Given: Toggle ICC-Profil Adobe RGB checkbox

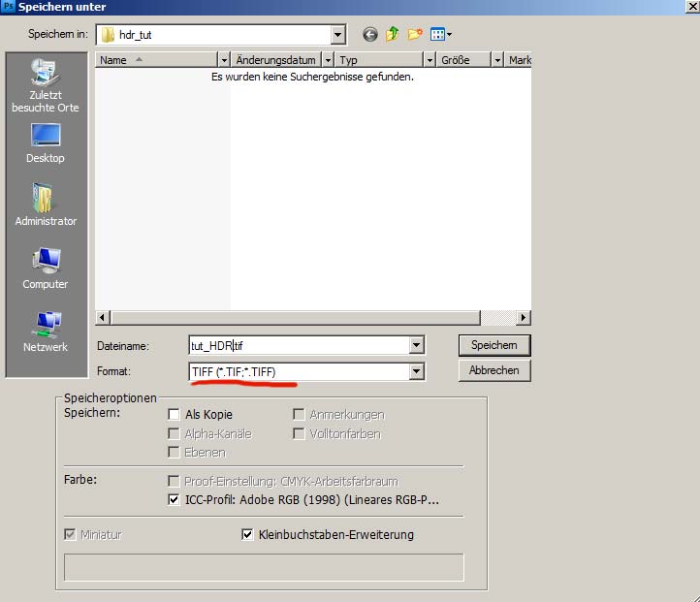Looking at the screenshot, I should [x=174, y=500].
